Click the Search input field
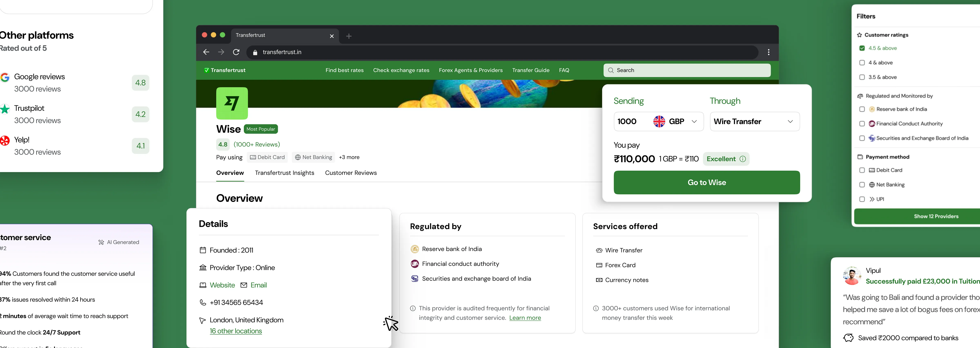The height and width of the screenshot is (348, 980). tap(687, 70)
